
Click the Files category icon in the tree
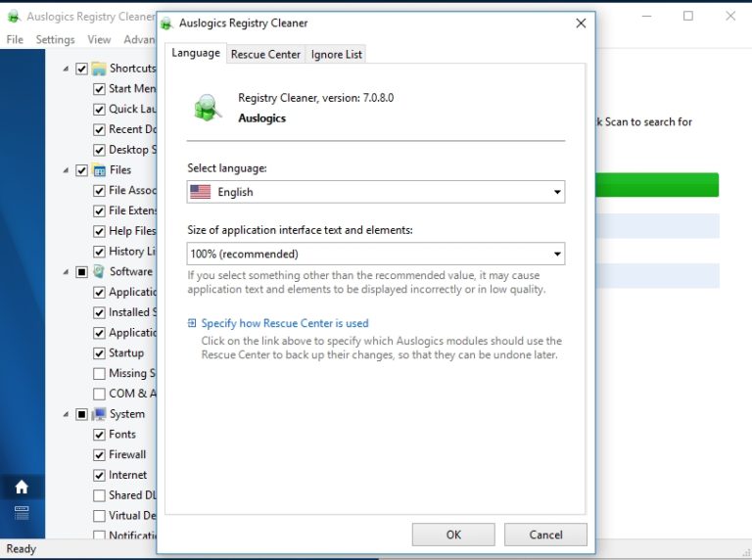99,170
